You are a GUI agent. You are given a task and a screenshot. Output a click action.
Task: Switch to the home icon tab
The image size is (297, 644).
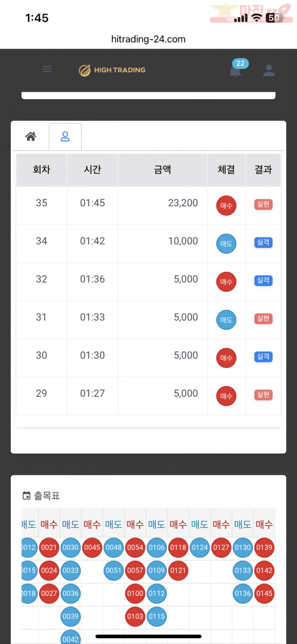coord(31,136)
